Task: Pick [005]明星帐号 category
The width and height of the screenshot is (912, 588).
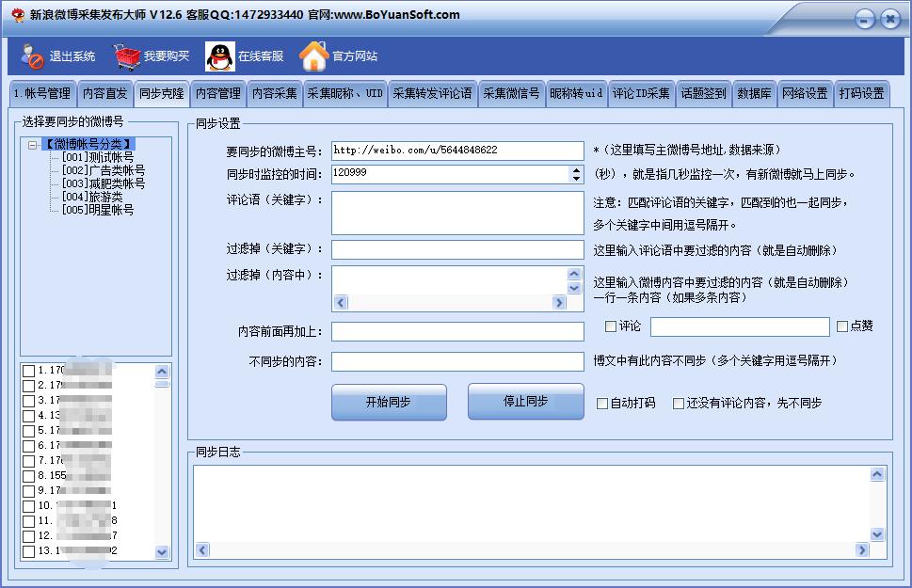Action: 98,210
